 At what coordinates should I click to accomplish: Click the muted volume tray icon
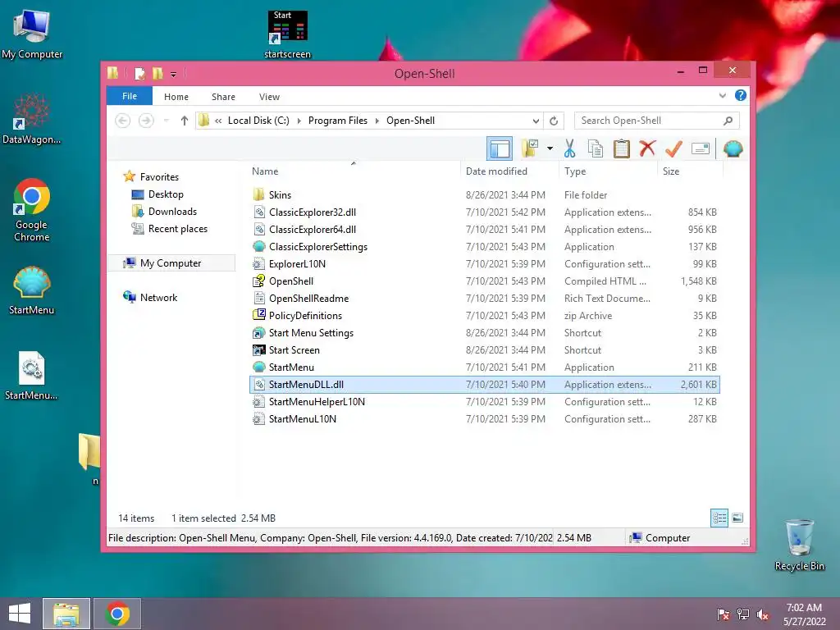(763, 614)
